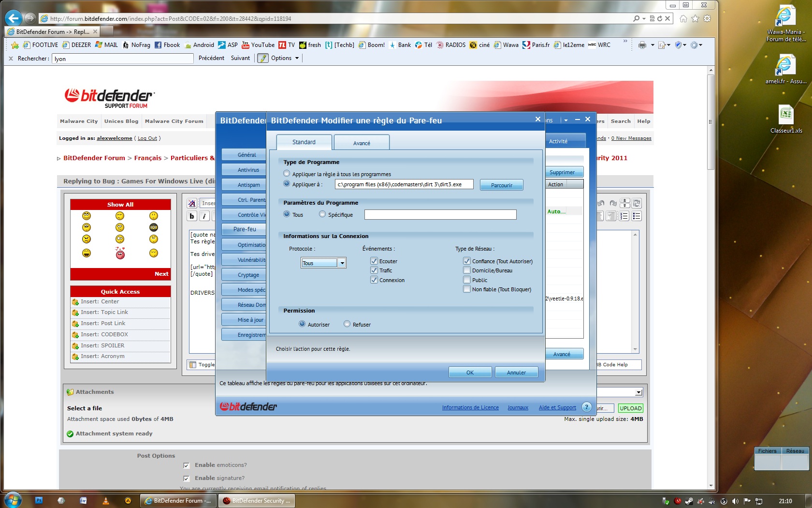Toggle 'Enable signature?' checkbox
The image size is (812, 508).
[x=186, y=478]
